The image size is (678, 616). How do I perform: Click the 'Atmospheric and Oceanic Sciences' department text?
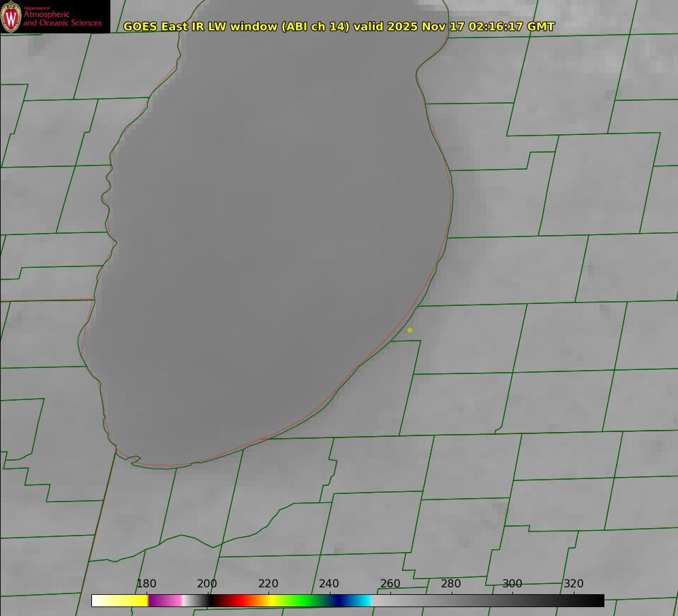62,18
